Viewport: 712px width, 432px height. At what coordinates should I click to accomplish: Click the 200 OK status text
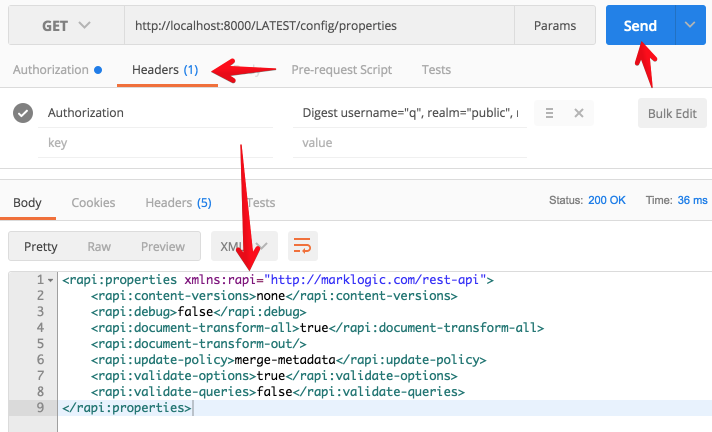tap(607, 200)
